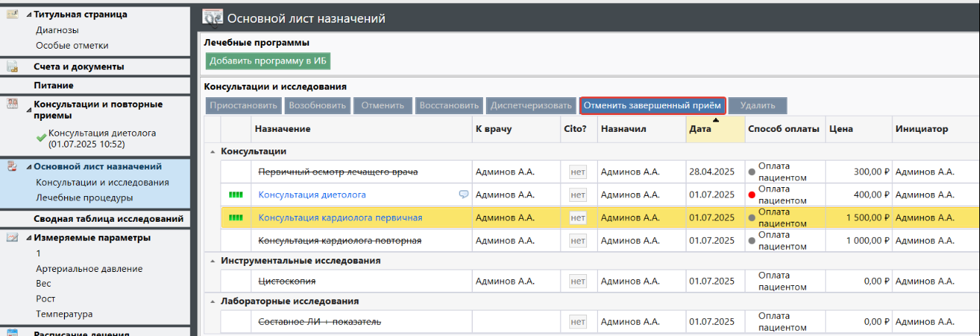The width and height of the screenshot is (980, 336).
Task: Open Сводная таблица исследований section
Action: 108,220
